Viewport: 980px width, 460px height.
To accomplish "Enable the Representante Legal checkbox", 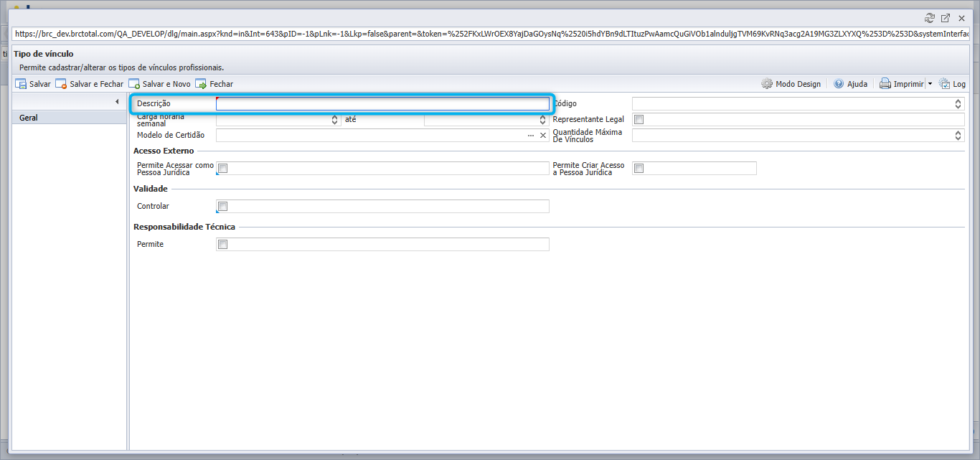I will 639,120.
